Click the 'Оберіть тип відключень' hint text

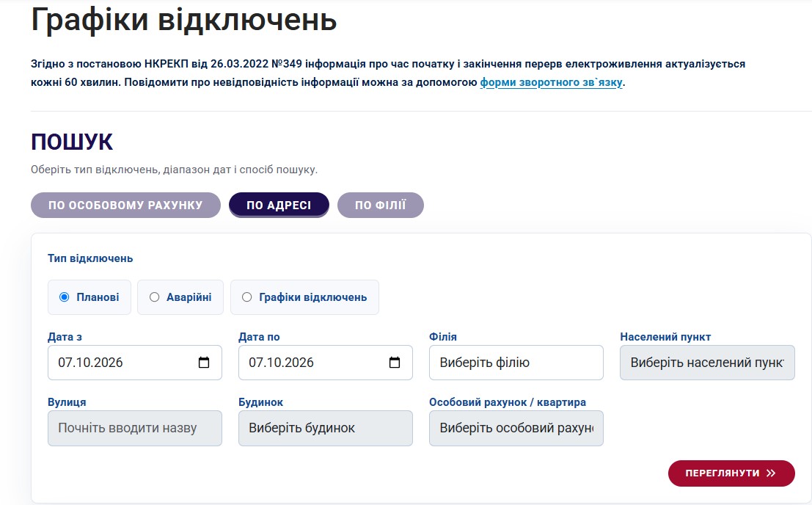point(174,170)
